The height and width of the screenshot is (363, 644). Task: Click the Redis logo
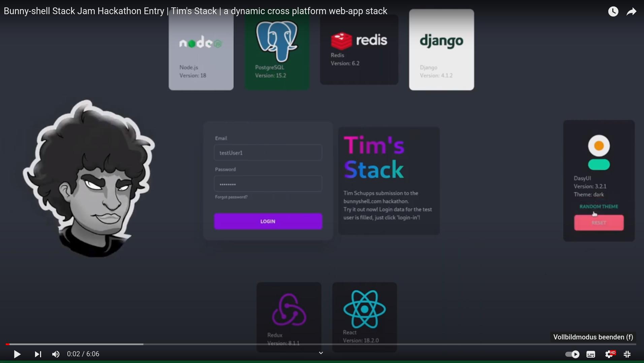(359, 40)
